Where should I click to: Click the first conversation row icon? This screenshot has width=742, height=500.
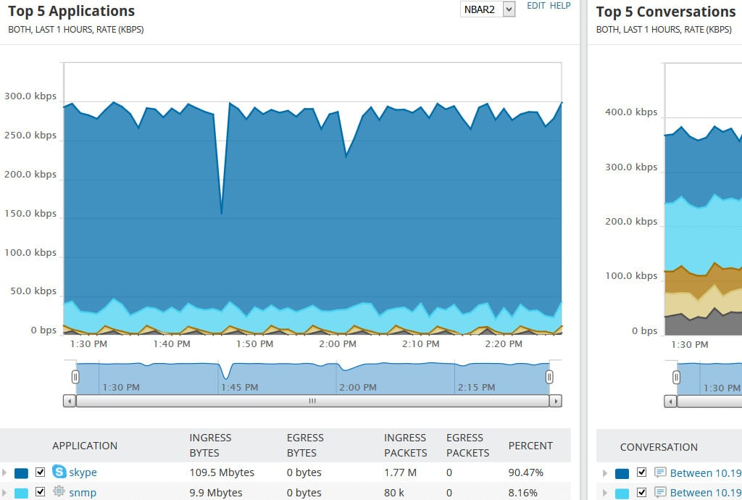pyautogui.click(x=660, y=473)
